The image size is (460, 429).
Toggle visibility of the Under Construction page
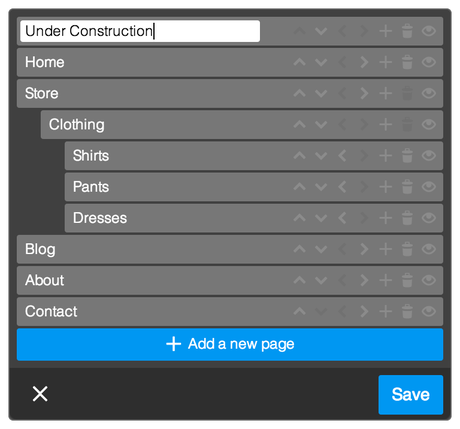429,31
